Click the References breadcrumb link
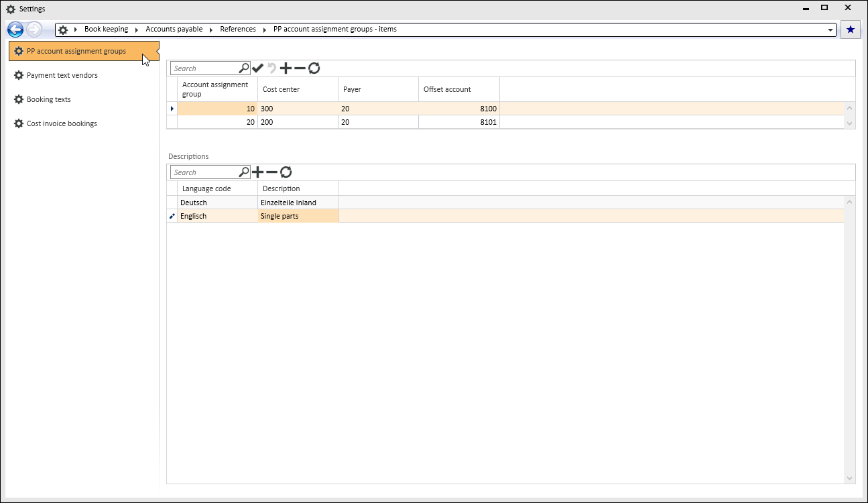The height and width of the screenshot is (503, 868). click(238, 30)
